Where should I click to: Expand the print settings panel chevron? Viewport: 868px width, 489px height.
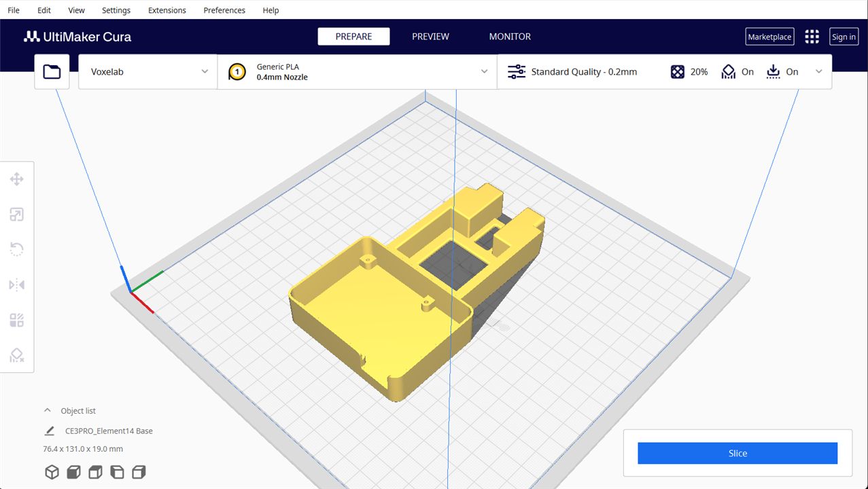[818, 71]
